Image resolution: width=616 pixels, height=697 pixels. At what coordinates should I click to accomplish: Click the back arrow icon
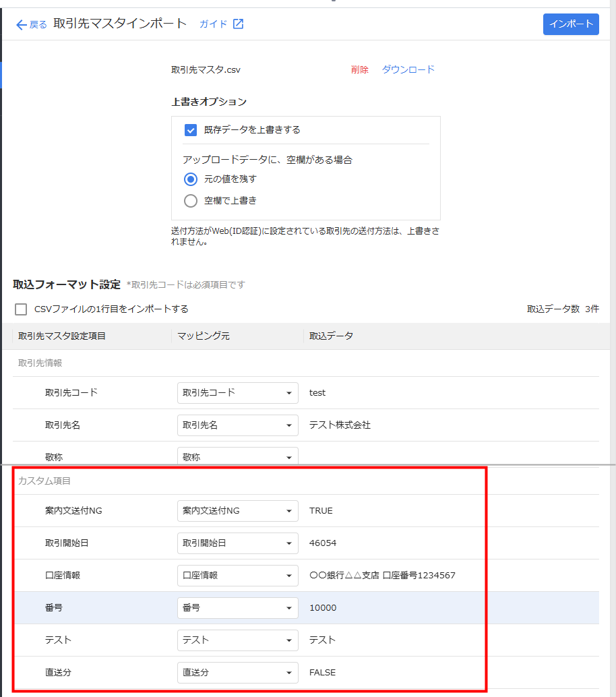pos(22,24)
